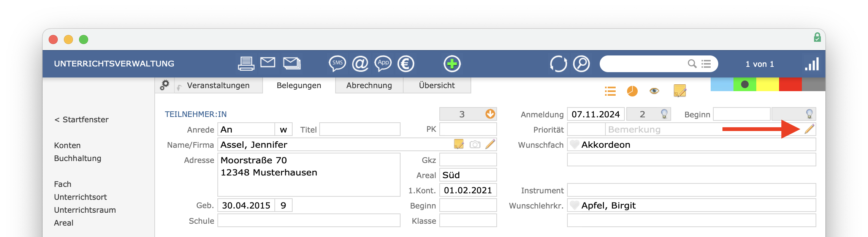Click the single envelope mail icon
868x237 pixels.
(268, 62)
